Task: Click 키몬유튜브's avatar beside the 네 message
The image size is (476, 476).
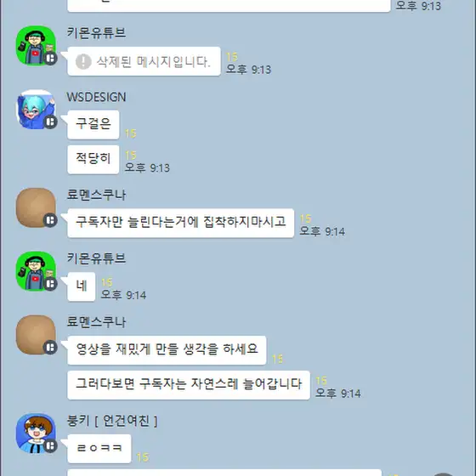Action: point(36,271)
